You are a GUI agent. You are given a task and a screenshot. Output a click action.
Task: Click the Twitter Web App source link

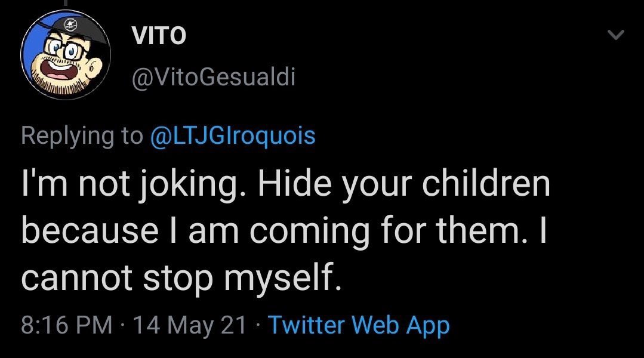[358, 325]
